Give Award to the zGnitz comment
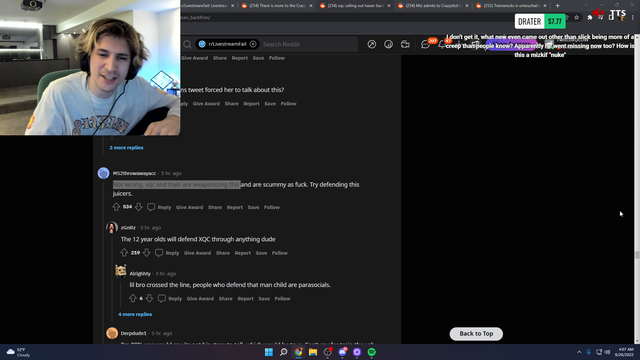This screenshot has height=360, width=640. [x=198, y=253]
